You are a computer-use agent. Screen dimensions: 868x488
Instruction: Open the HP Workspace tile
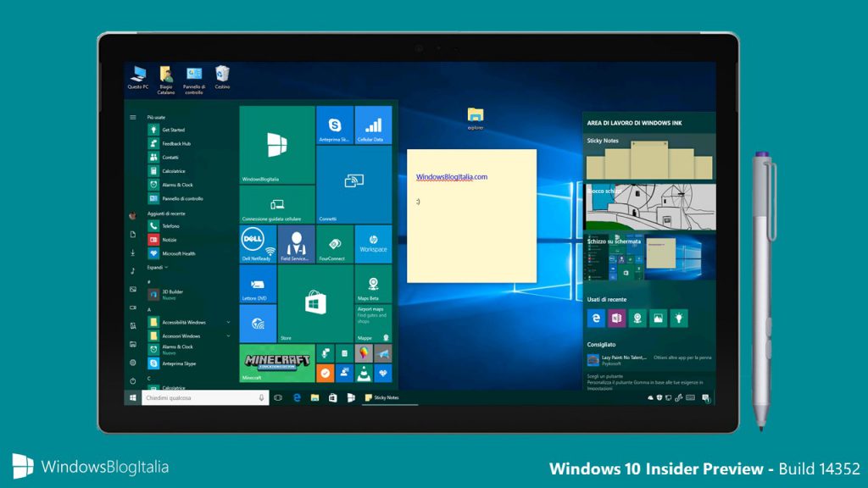point(373,244)
